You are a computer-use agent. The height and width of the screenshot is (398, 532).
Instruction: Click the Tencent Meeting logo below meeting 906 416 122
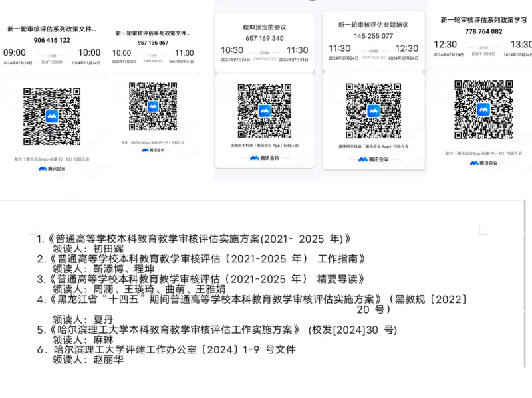(52, 169)
